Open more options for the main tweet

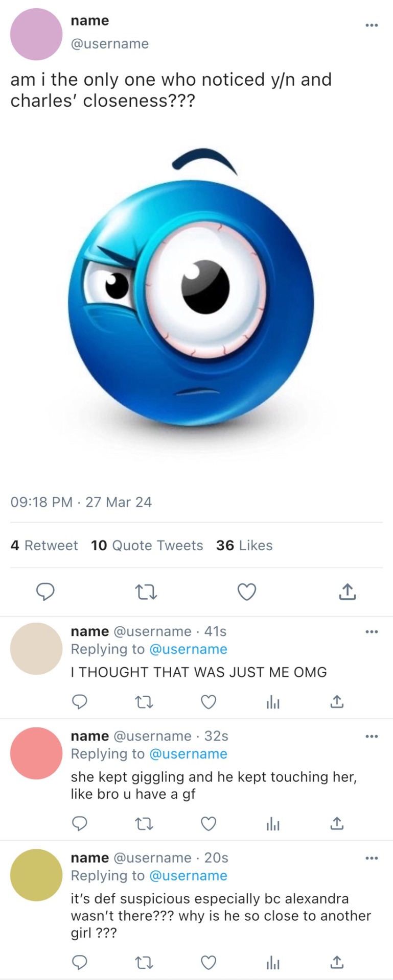pyautogui.click(x=372, y=25)
